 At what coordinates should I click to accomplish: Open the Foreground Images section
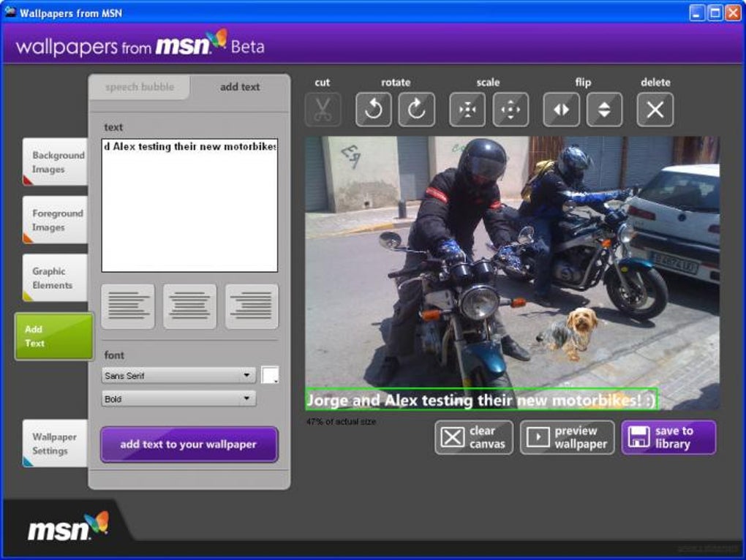(x=55, y=219)
